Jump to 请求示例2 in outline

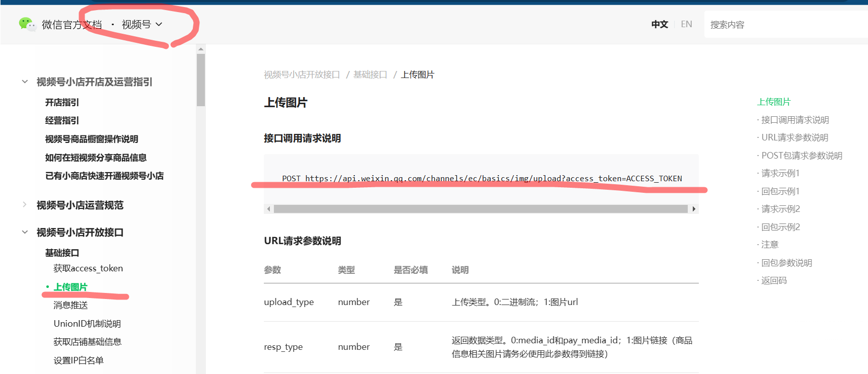tap(780, 209)
